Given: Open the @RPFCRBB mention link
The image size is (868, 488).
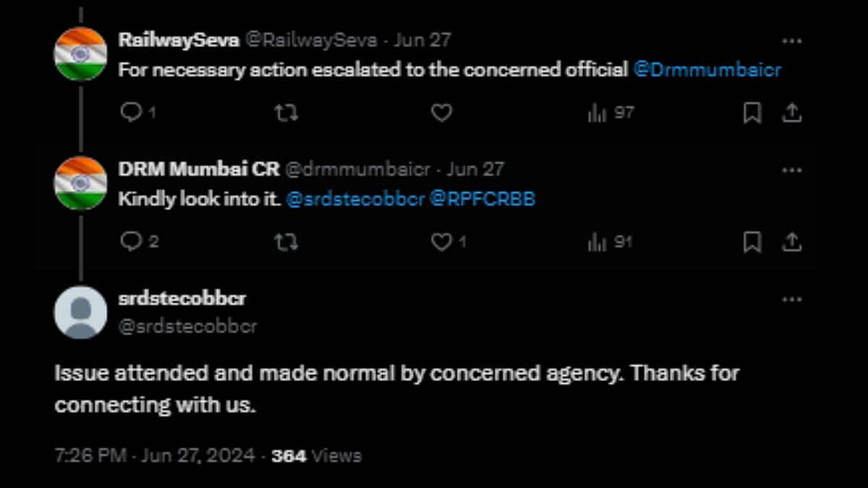Looking at the screenshot, I should pos(482,200).
